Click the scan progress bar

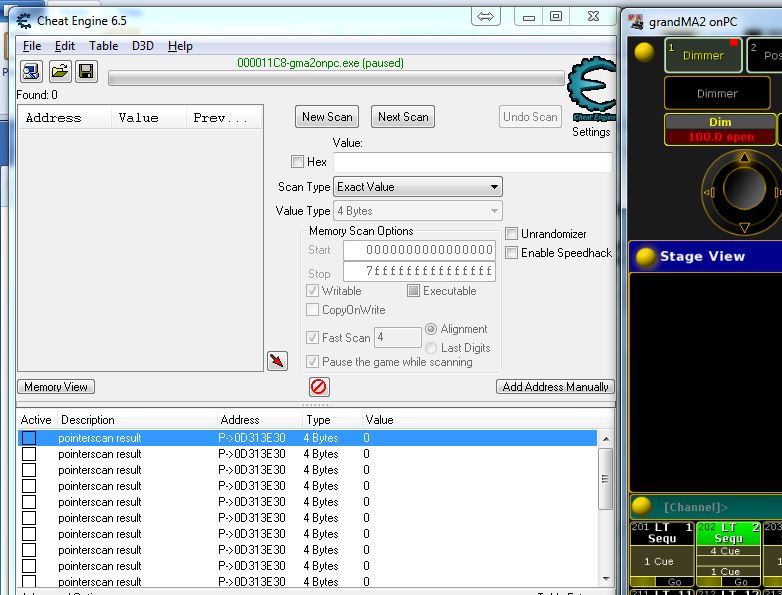pos(336,78)
